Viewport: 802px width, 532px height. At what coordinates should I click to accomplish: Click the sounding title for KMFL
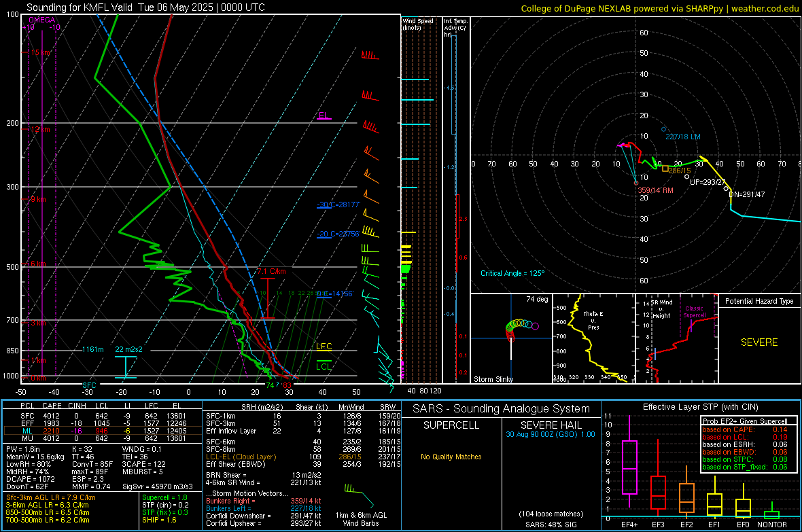point(145,7)
